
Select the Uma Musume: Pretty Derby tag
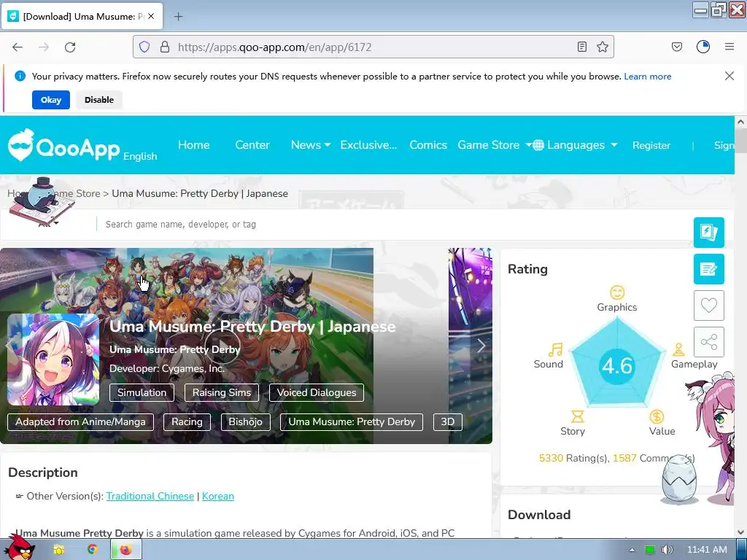(x=352, y=422)
